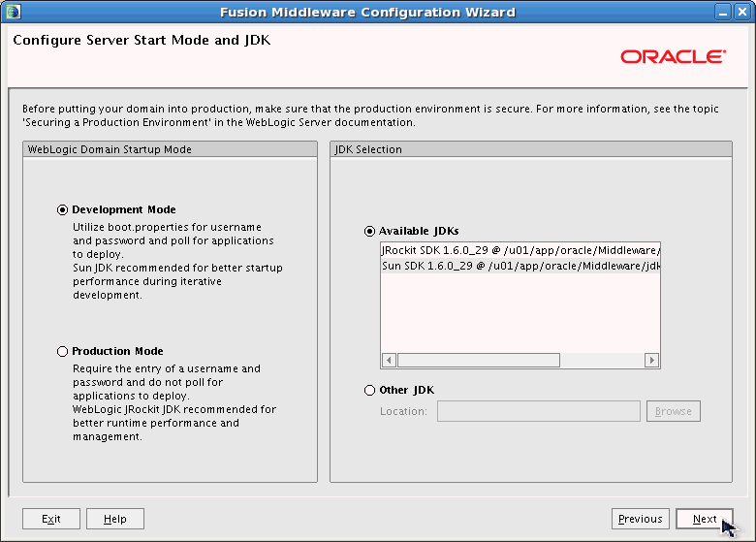The width and height of the screenshot is (756, 542).
Task: Click the Other JDK Location input field
Action: click(x=539, y=411)
